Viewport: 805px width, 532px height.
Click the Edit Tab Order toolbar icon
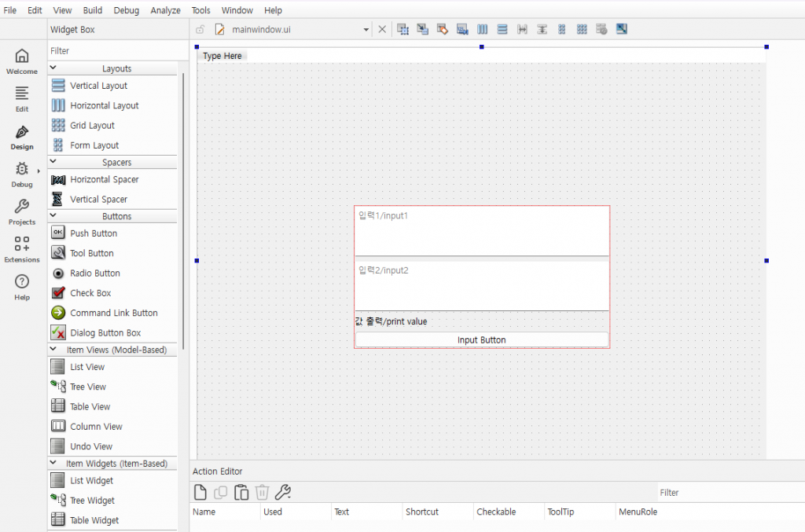coord(462,29)
